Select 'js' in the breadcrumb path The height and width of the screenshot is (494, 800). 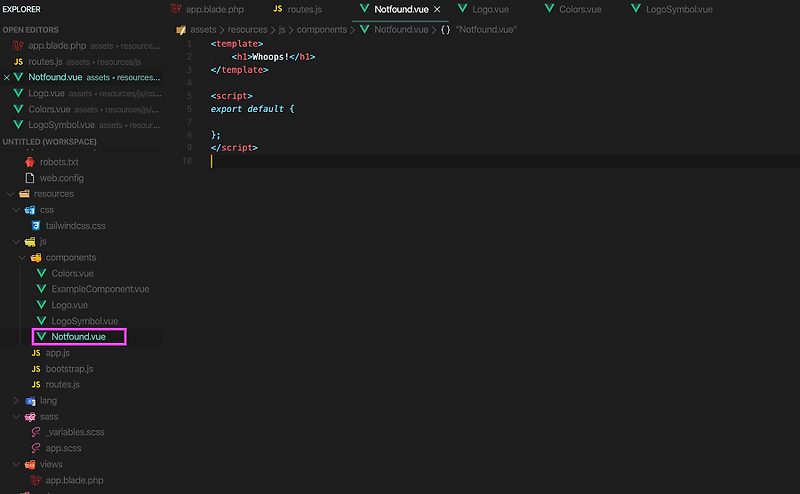[x=282, y=30]
